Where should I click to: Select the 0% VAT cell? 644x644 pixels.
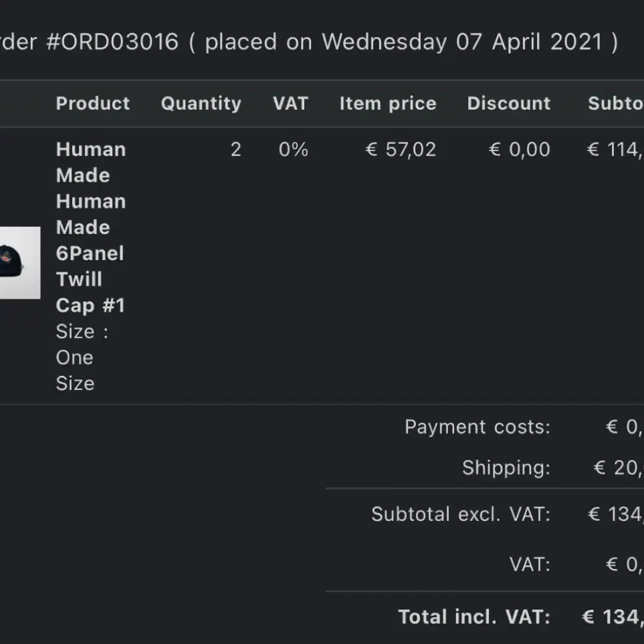pyautogui.click(x=294, y=150)
